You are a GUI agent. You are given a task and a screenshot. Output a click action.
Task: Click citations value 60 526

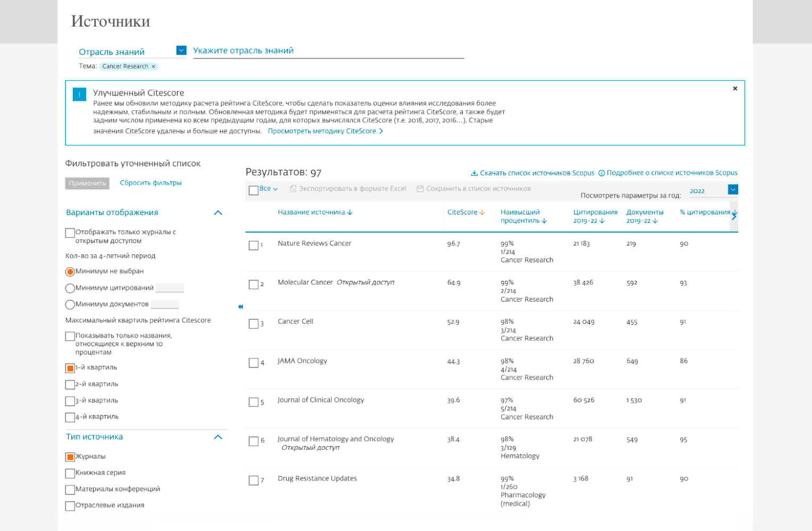pos(583,400)
